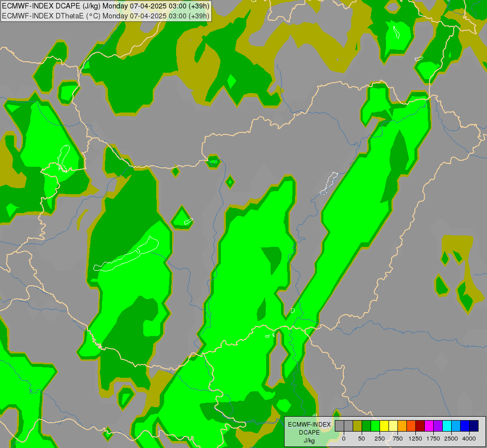Click the legend value label "4000"
This screenshot has width=487, height=448.
pyautogui.click(x=469, y=439)
